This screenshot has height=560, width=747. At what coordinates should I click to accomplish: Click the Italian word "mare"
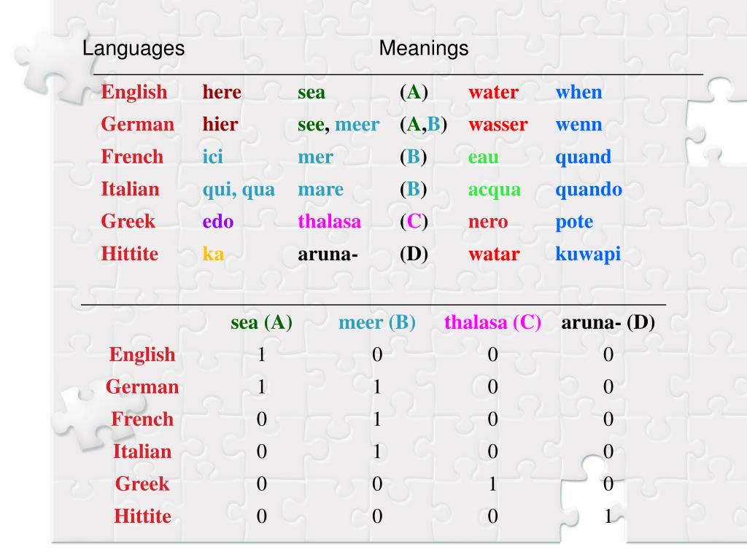320,190
